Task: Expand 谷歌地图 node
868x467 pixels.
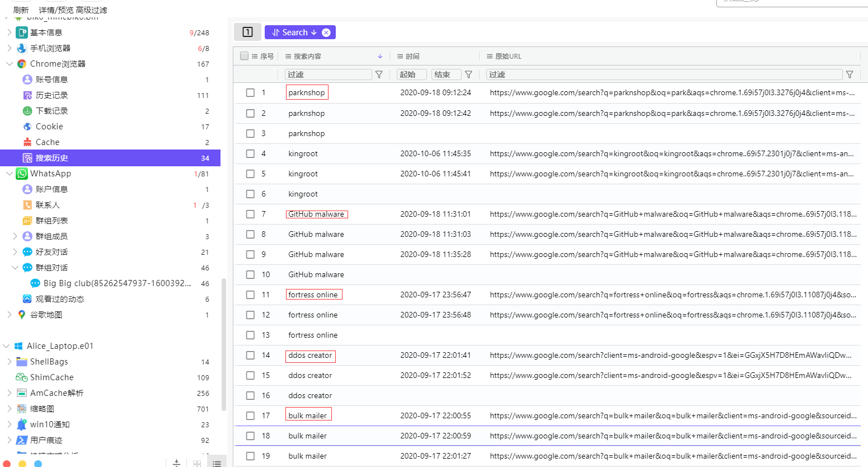Action: click(x=9, y=315)
